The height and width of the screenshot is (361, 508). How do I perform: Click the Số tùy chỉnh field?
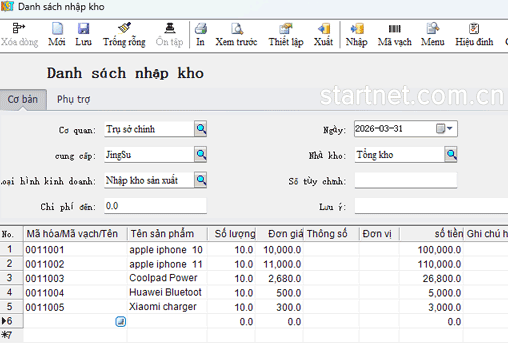406,180
